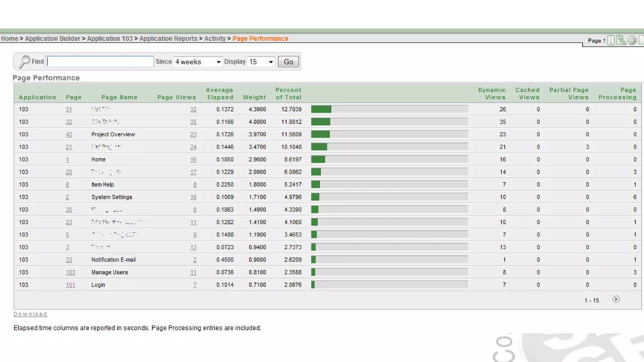Click page views count 16 for Home
Image resolution: width=644 pixels, height=362 pixels.
[193, 160]
